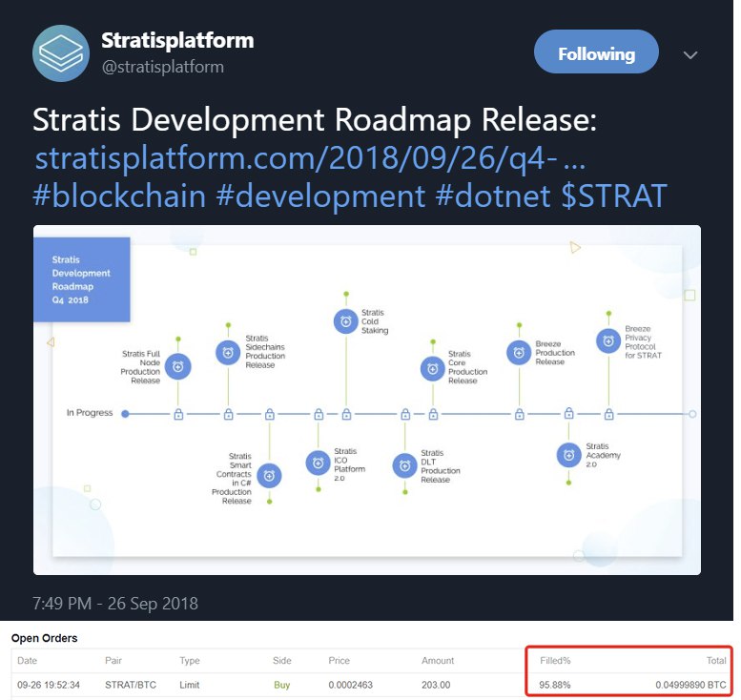Click the filled value 95.88%

(555, 685)
